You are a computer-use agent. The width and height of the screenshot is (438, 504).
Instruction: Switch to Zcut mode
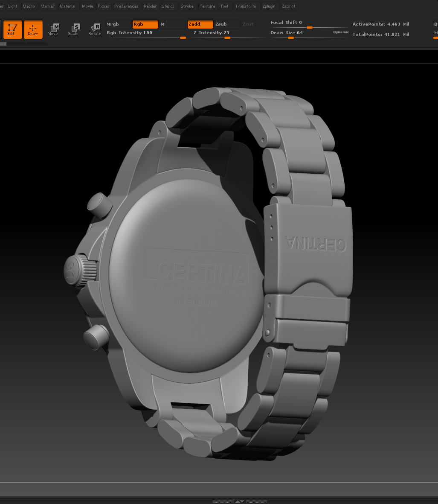click(254, 24)
